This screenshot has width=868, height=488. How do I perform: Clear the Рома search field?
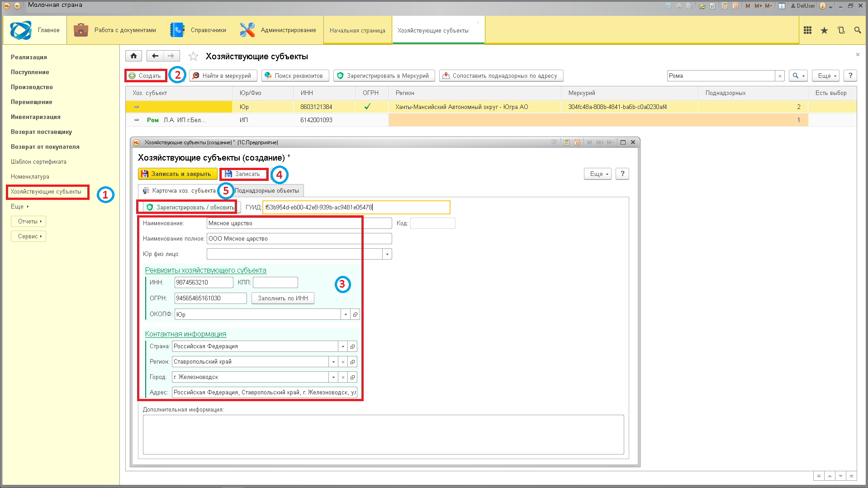[780, 76]
